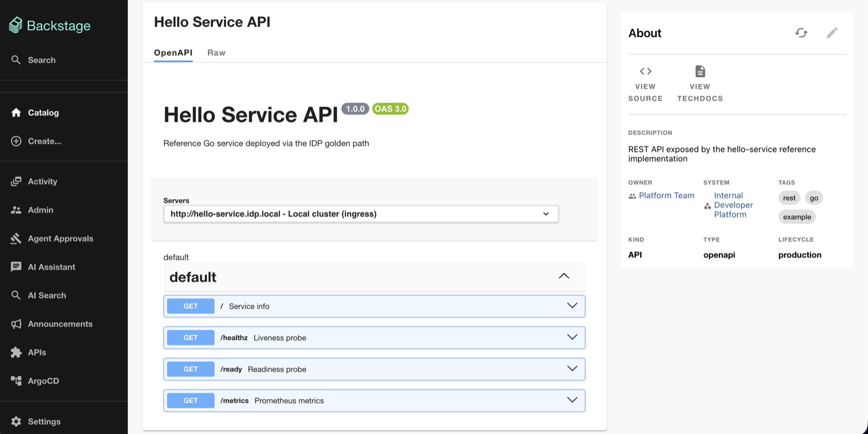Image resolution: width=868 pixels, height=434 pixels.
Task: Open the Servers dropdown
Action: [361, 214]
